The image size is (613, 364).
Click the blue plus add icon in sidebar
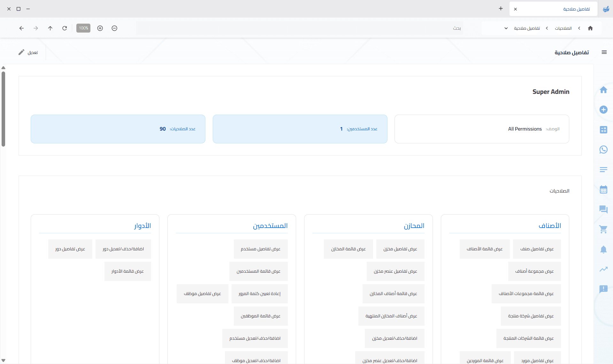tap(604, 110)
